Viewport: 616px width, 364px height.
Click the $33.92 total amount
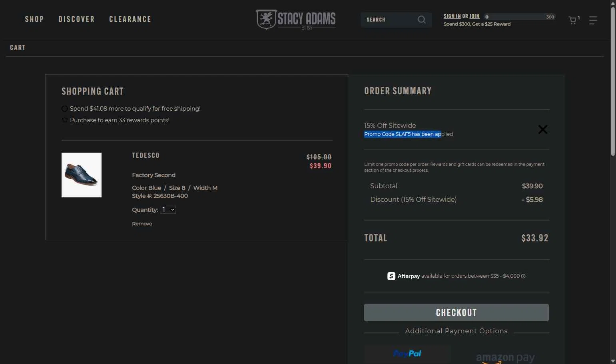point(535,238)
